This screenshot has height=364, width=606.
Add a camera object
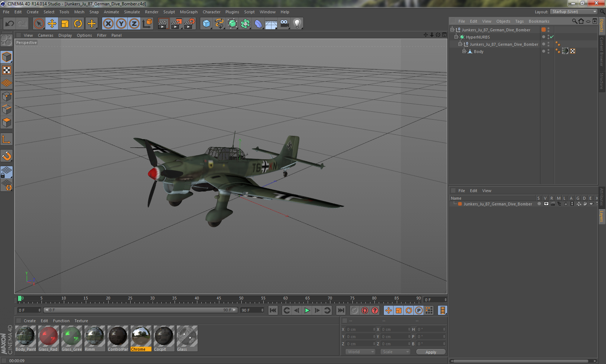[284, 24]
